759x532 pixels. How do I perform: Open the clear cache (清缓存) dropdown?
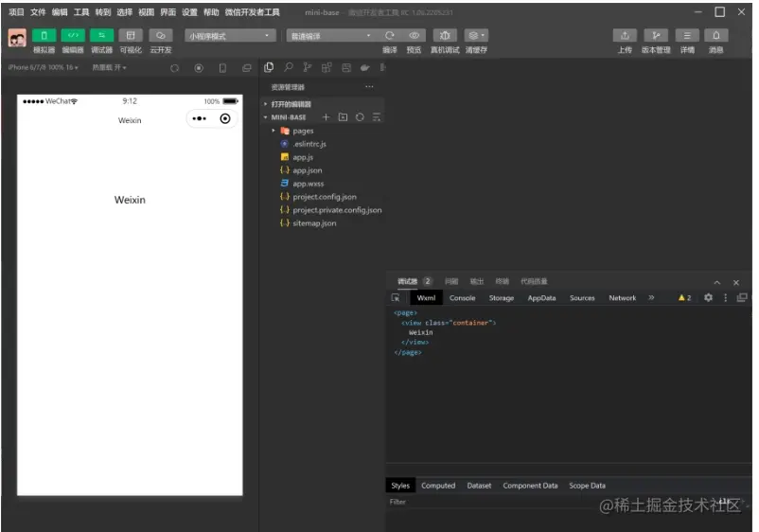point(476,35)
